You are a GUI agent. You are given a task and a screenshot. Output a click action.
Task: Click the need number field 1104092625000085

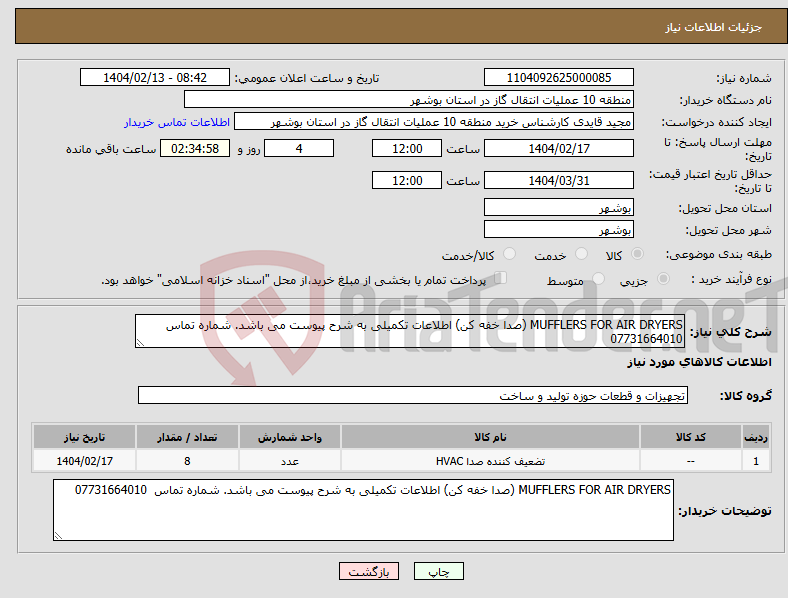[559, 77]
